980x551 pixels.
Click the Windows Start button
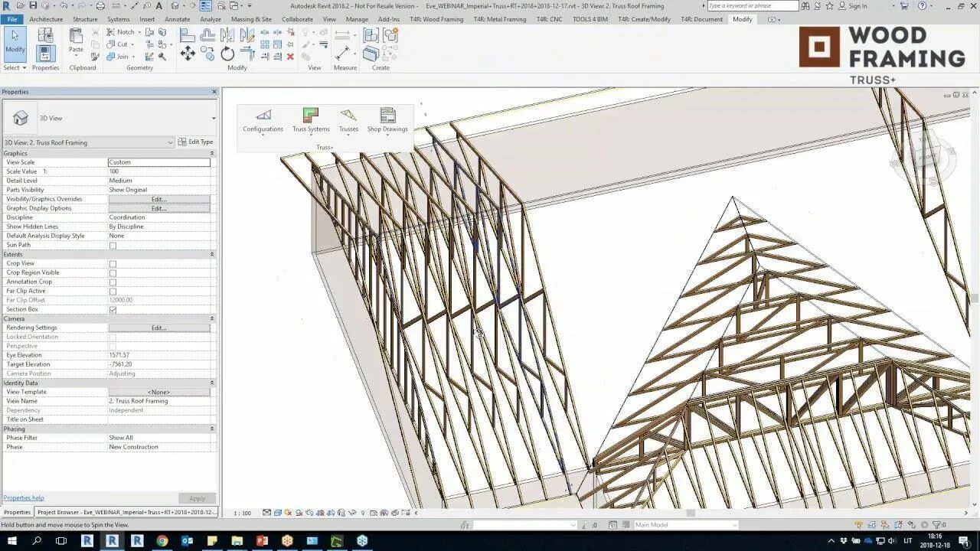pos(12,541)
